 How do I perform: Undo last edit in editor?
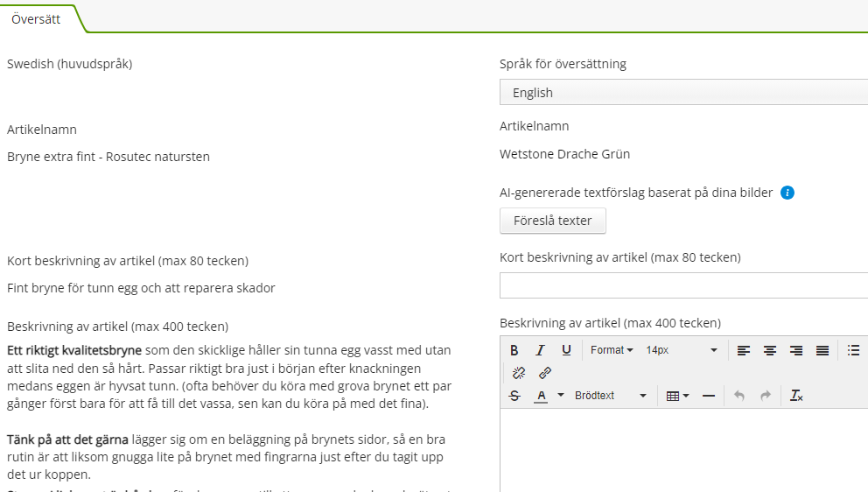(x=739, y=396)
